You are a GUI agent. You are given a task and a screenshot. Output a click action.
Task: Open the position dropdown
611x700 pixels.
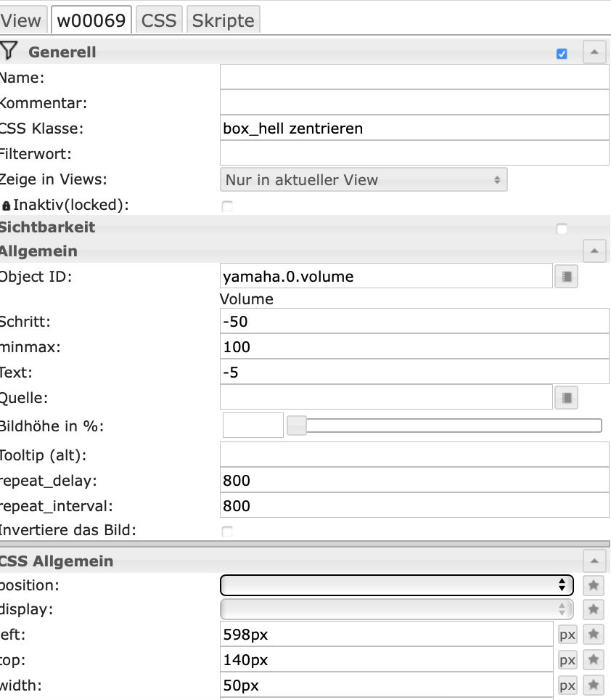(397, 585)
